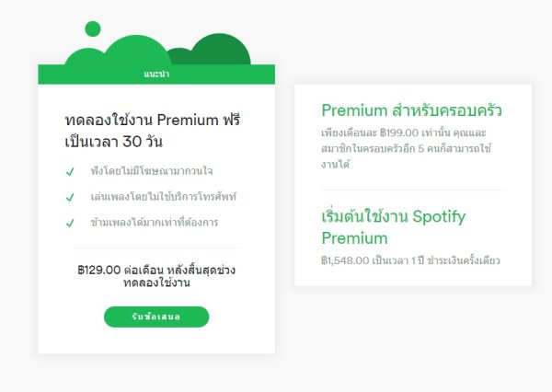Click the small green circle above the card
Image resolution: width=552 pixels, height=392 pixels.
tap(93, 29)
